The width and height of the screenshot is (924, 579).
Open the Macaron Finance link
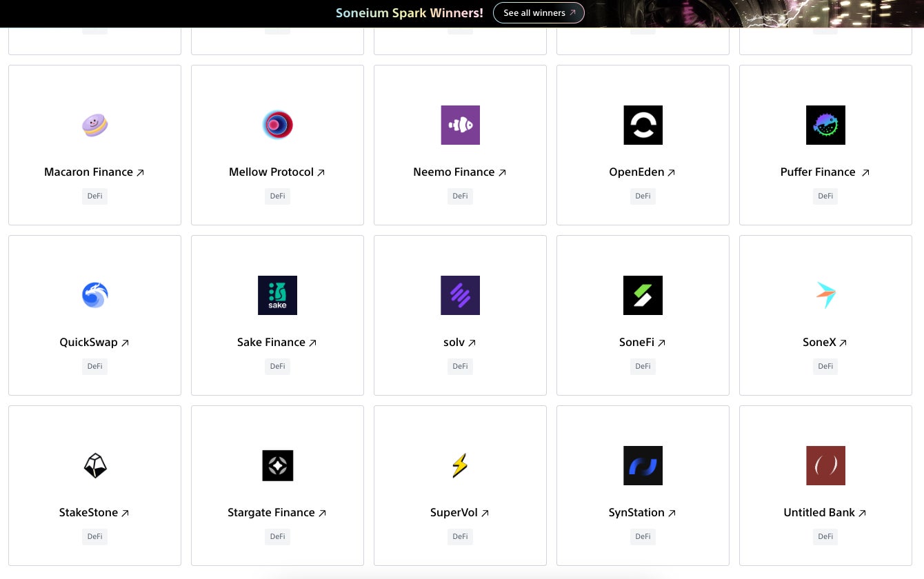pyautogui.click(x=94, y=172)
